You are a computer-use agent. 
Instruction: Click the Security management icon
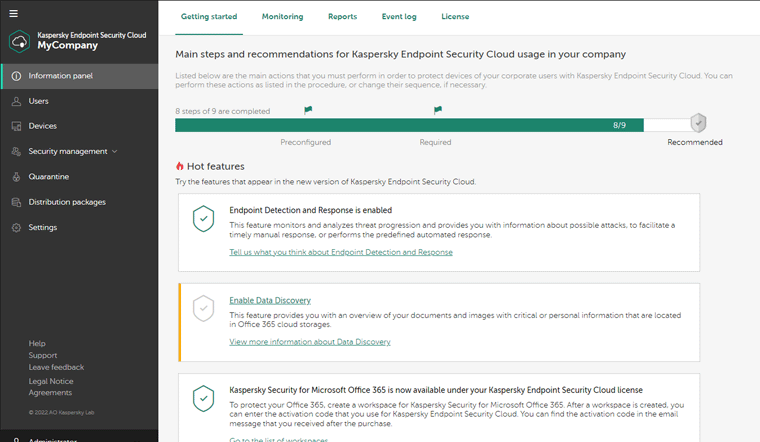pyautogui.click(x=16, y=152)
